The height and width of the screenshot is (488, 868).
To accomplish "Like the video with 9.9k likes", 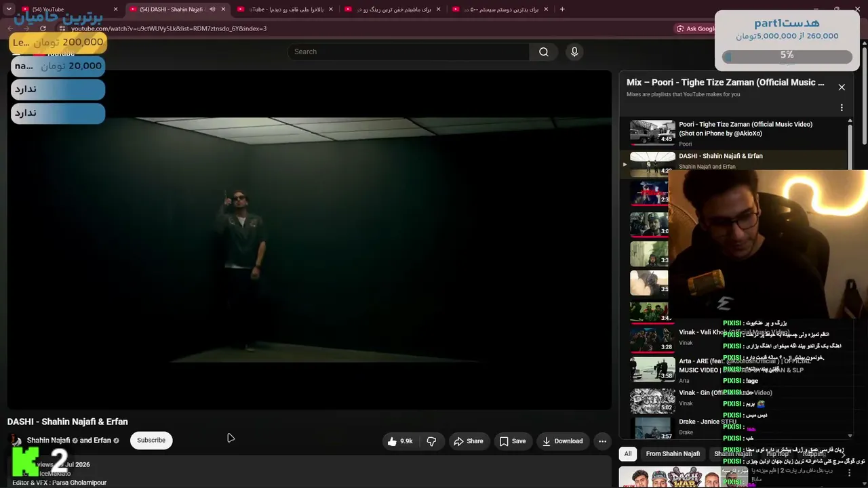I will click(400, 441).
